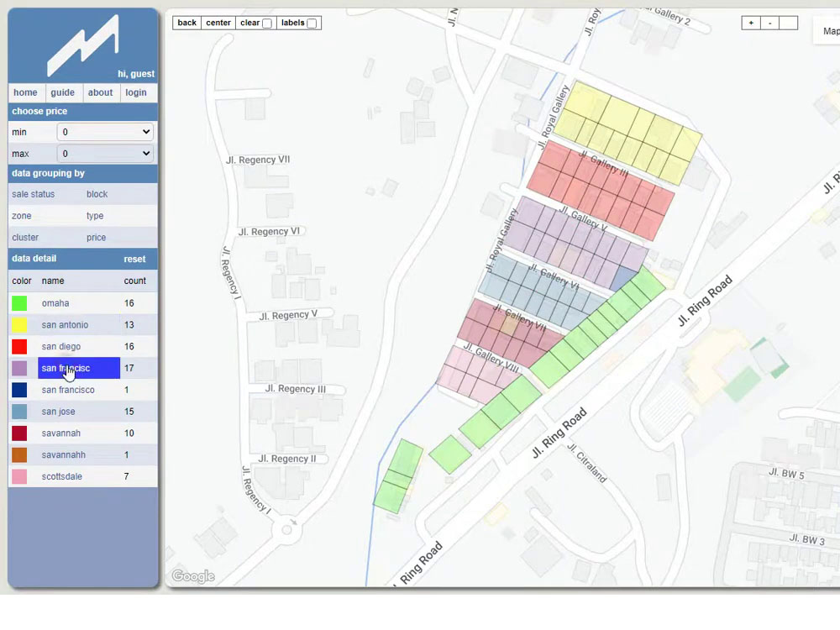Zoom out with the minus button
Screen dimensions: 840x630
coord(769,23)
